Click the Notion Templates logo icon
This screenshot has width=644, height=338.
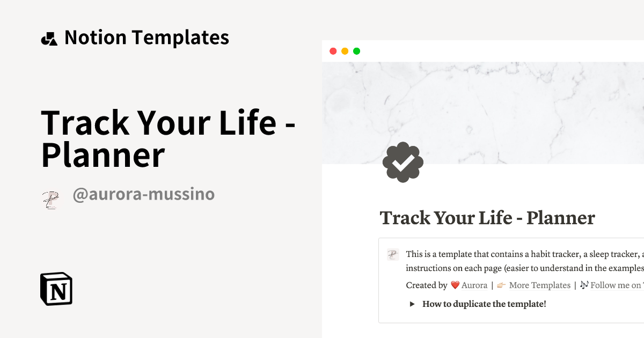(x=49, y=37)
